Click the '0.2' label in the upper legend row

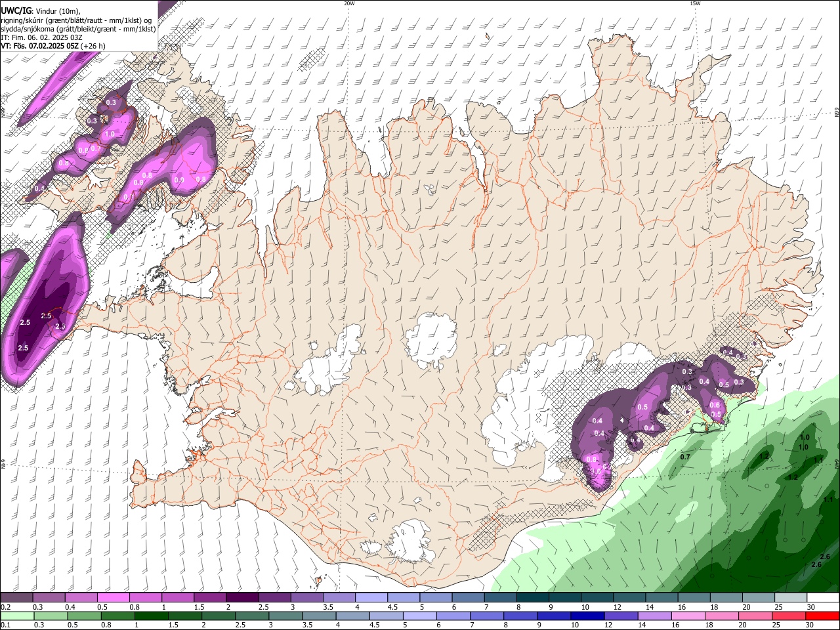pos(5,607)
